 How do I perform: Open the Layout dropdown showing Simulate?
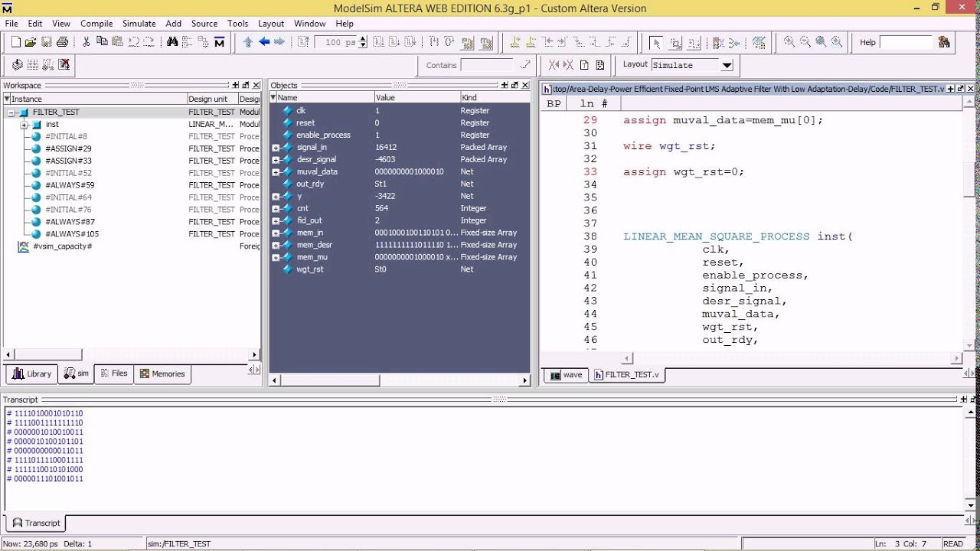[727, 65]
